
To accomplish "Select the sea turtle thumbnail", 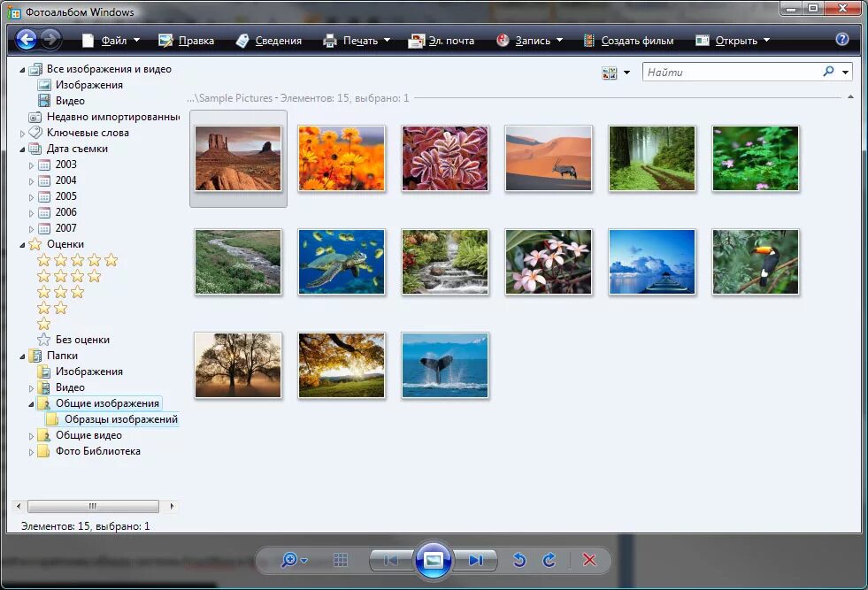I will [342, 262].
